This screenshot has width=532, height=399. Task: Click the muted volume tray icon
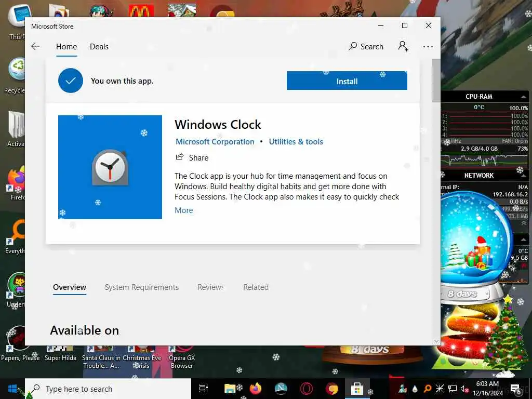click(x=464, y=389)
